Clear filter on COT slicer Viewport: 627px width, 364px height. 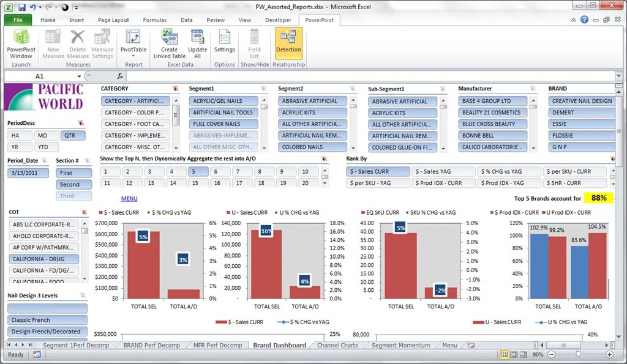84,212
